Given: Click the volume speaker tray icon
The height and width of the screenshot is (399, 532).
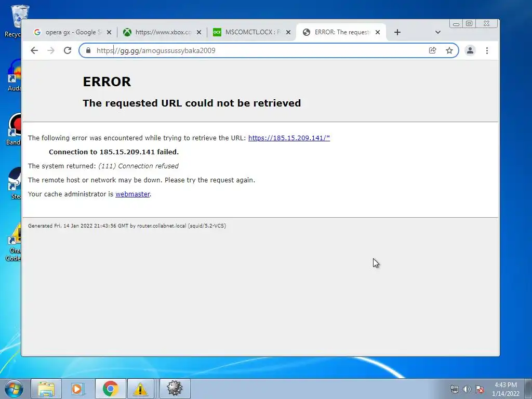Looking at the screenshot, I should click(467, 389).
